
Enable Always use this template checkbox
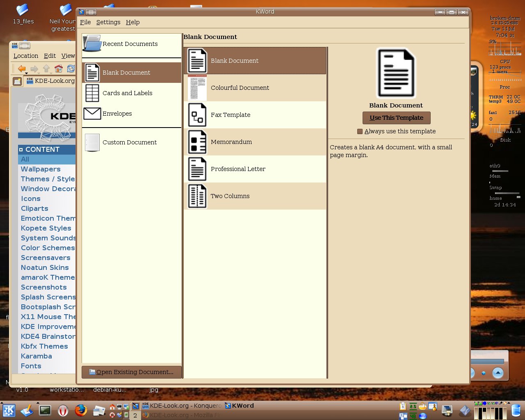pos(360,132)
